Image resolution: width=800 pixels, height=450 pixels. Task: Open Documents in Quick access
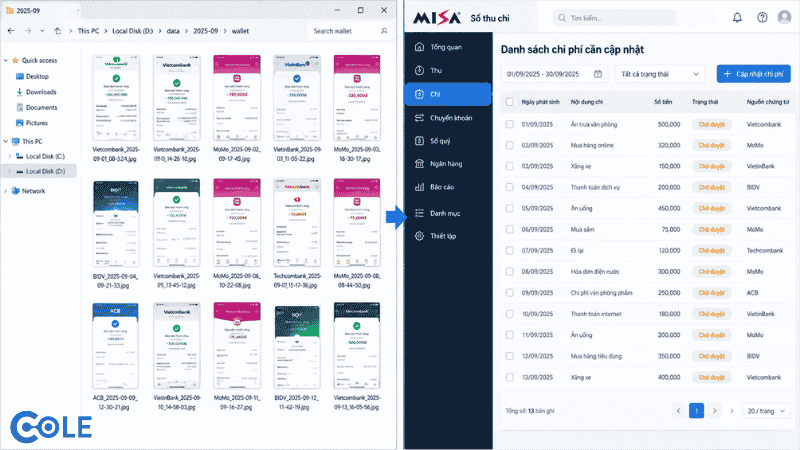click(x=37, y=108)
